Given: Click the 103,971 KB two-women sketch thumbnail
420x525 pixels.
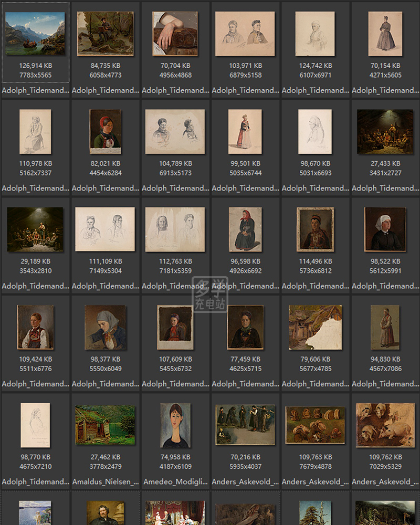Looking at the screenshot, I should [x=245, y=34].
